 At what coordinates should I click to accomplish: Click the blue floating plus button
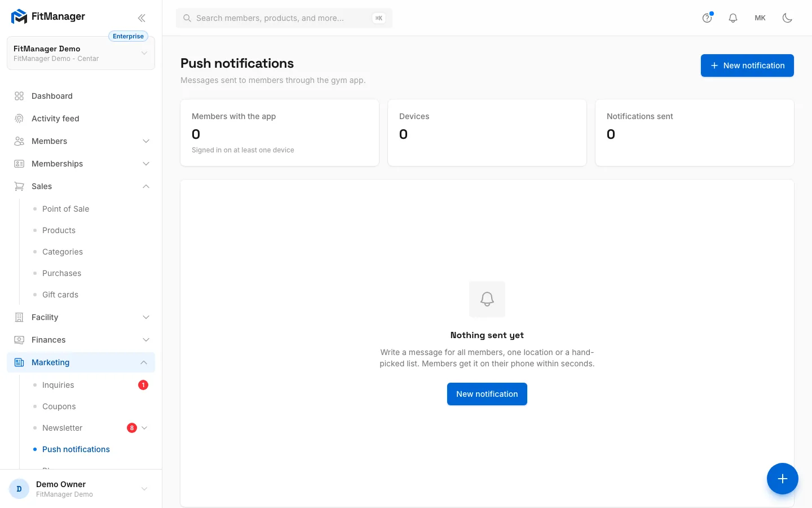[783, 479]
